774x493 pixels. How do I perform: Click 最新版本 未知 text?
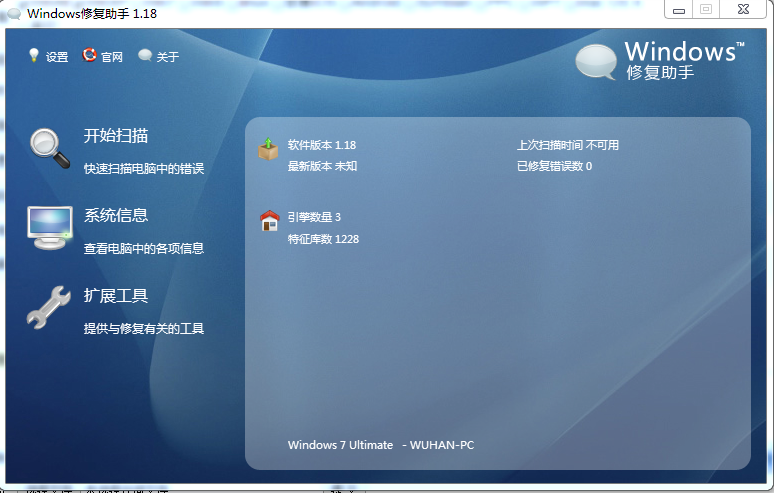[x=322, y=166]
